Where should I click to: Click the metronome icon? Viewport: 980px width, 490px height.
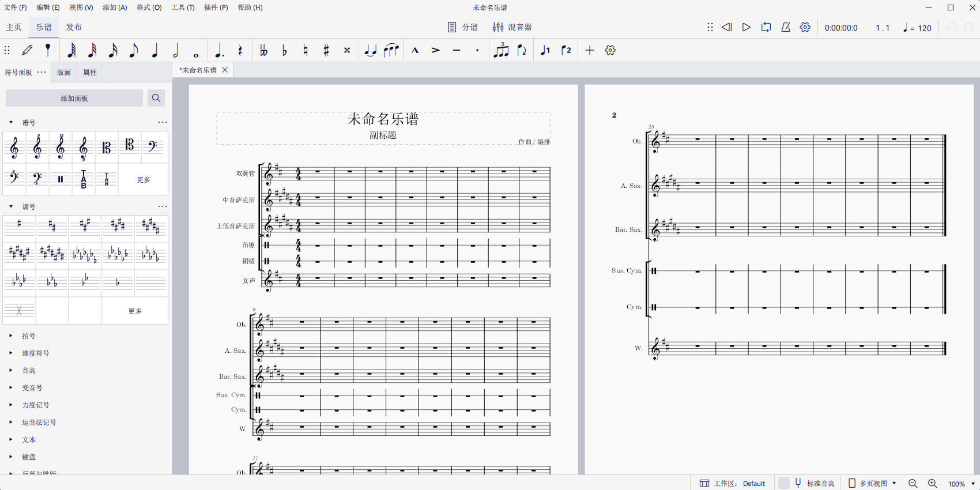[x=786, y=27]
